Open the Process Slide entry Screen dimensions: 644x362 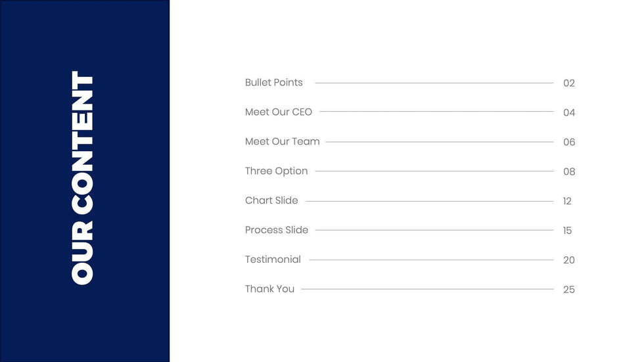pyautogui.click(x=276, y=230)
